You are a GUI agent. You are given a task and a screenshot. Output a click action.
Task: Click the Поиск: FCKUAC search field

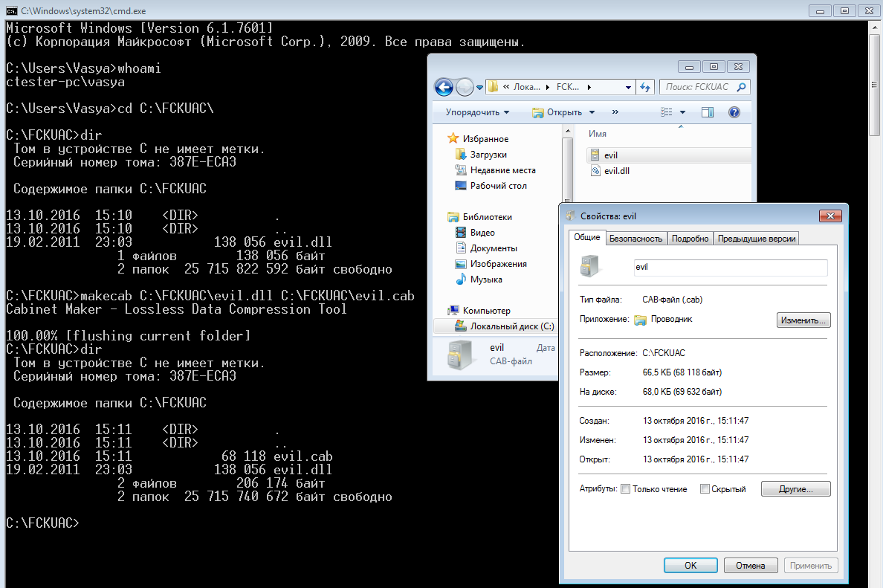pos(699,87)
